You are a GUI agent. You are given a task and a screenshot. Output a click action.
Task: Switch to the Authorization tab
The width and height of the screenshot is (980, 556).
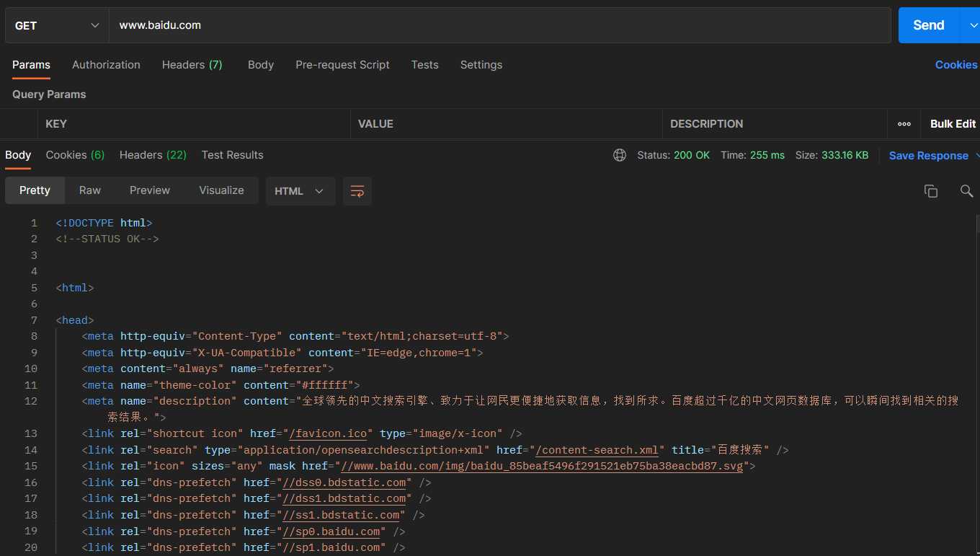106,65
